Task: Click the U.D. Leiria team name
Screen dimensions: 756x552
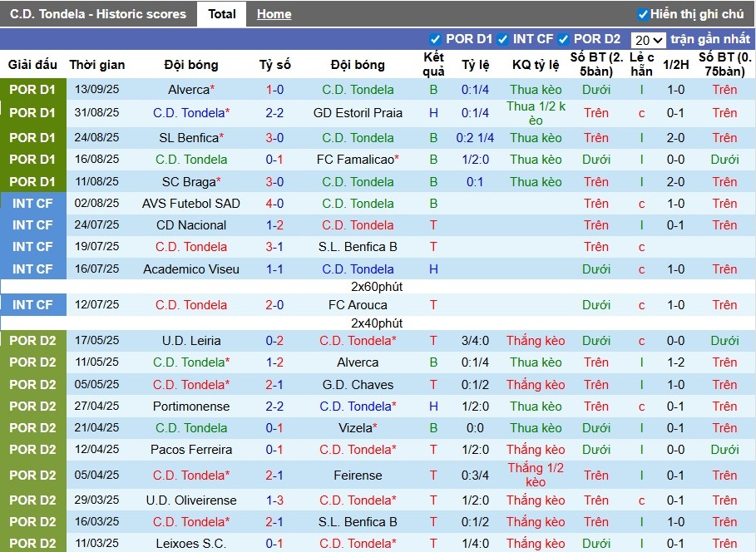Action: click(x=191, y=341)
